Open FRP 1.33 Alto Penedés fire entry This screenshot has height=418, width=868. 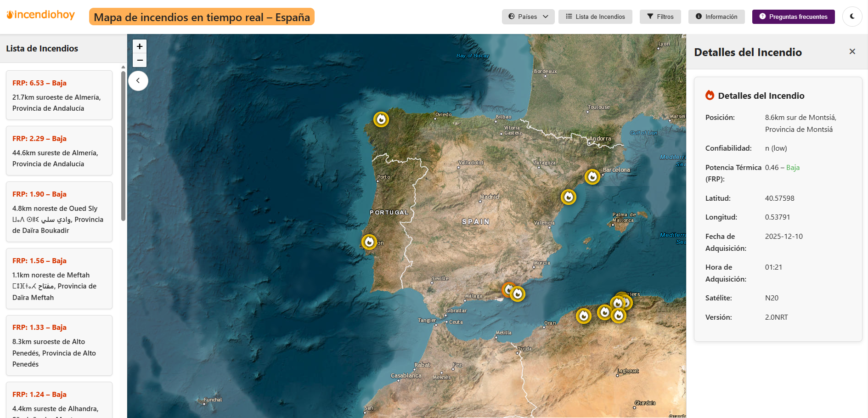point(59,345)
